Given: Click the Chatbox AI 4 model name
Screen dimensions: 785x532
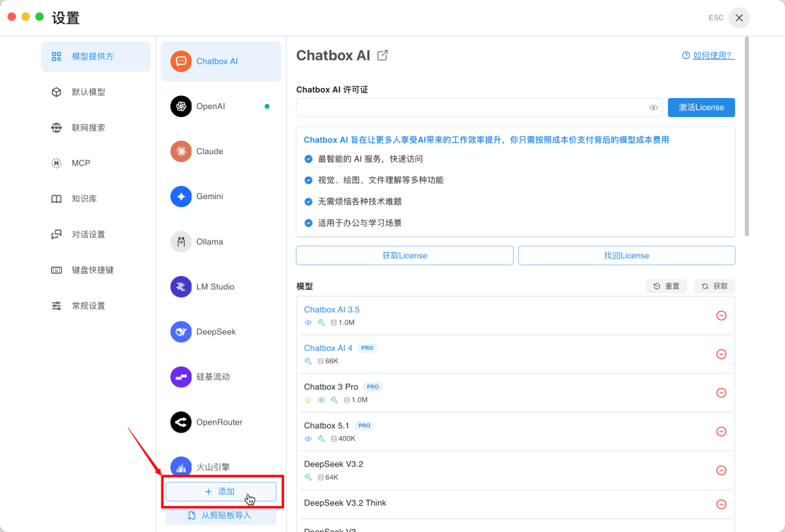Looking at the screenshot, I should [328, 348].
